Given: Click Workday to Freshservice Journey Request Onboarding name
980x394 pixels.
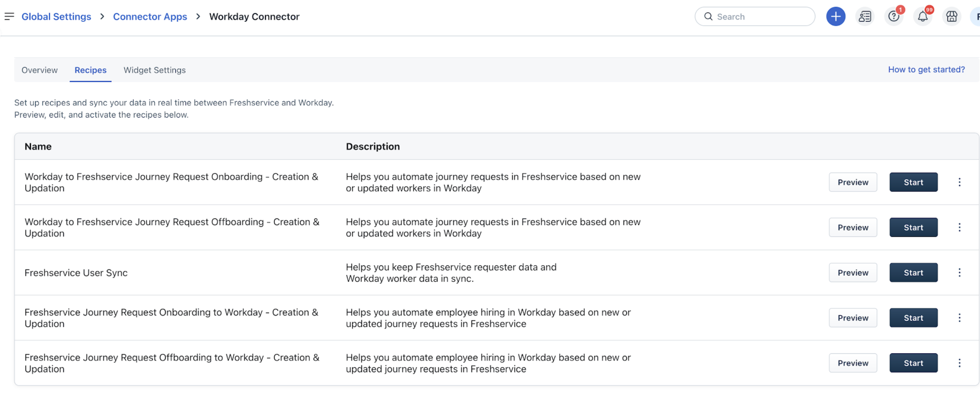Looking at the screenshot, I should coord(171,182).
